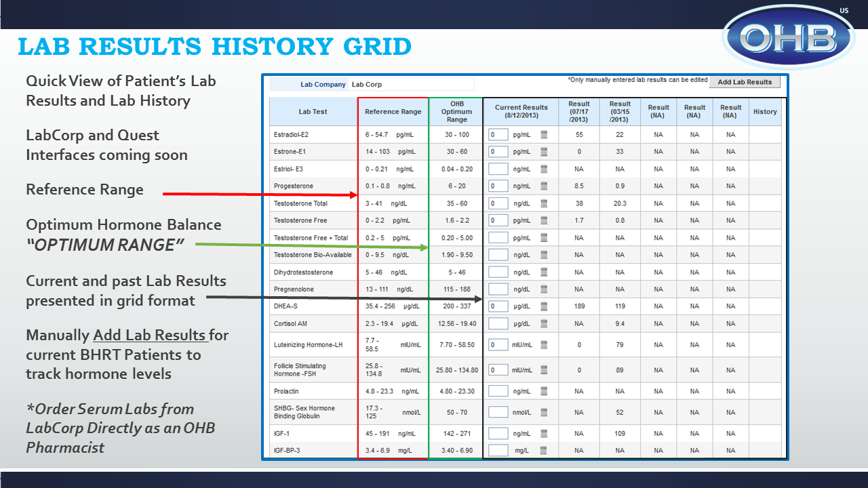The image size is (868, 488).
Task: Open calculator icon in Cortisol AM row
Action: click(x=544, y=324)
